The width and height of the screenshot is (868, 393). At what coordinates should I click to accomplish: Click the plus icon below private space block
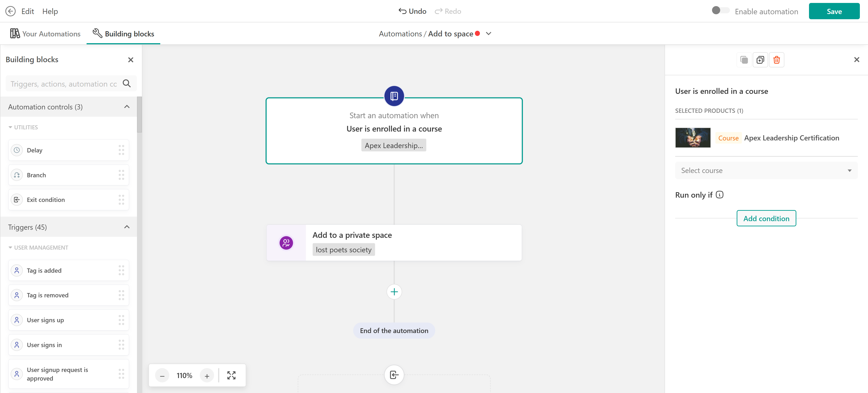coord(394,292)
